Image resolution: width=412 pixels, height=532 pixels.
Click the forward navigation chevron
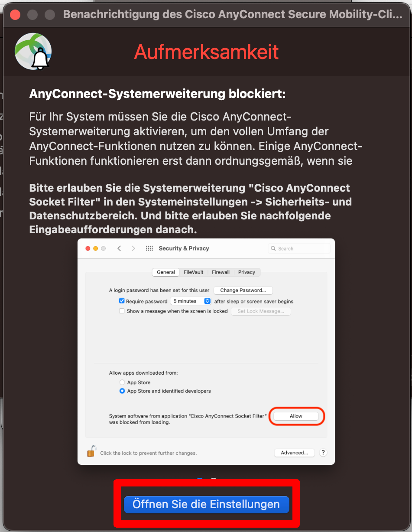click(x=133, y=248)
